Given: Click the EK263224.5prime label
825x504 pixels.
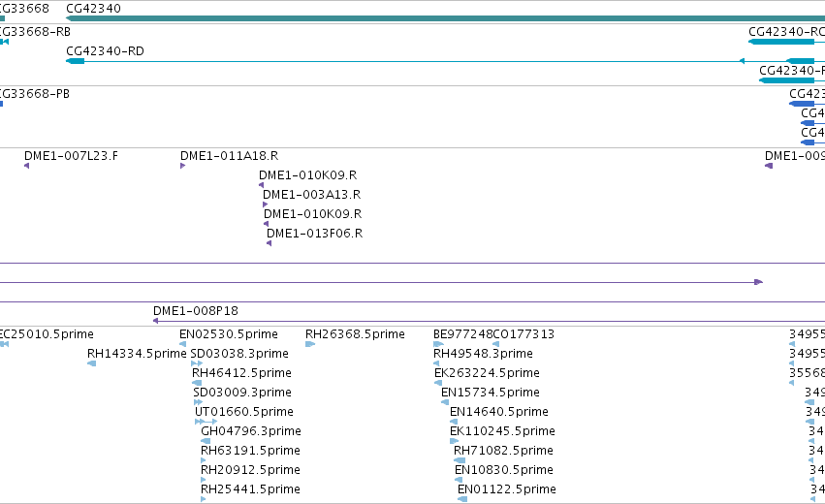Looking at the screenshot, I should [x=487, y=373].
